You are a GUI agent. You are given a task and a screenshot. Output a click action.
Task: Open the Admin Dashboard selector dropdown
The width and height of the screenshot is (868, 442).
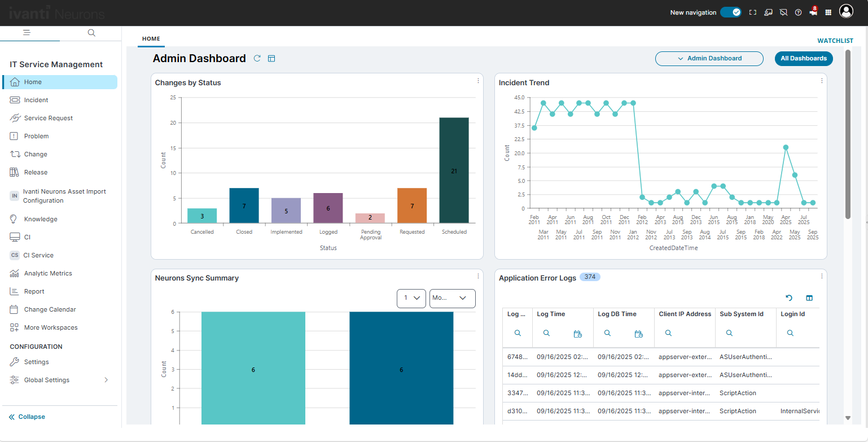pos(709,58)
